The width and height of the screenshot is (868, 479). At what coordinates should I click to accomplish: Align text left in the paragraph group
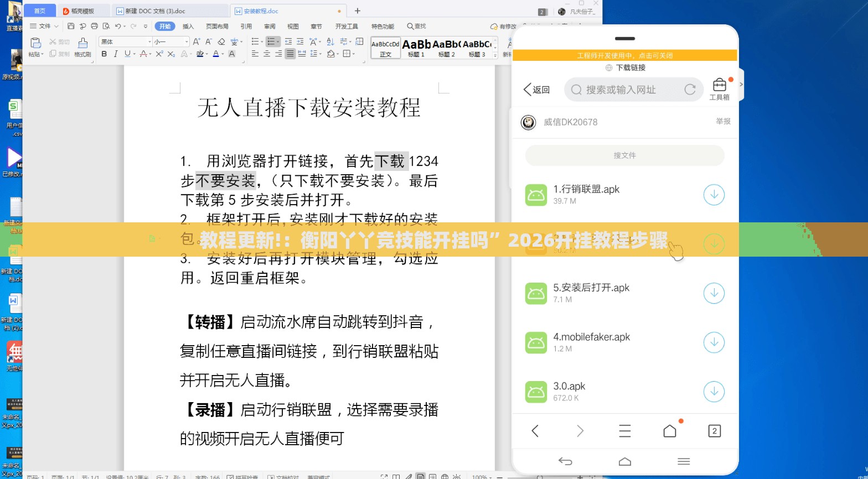255,54
